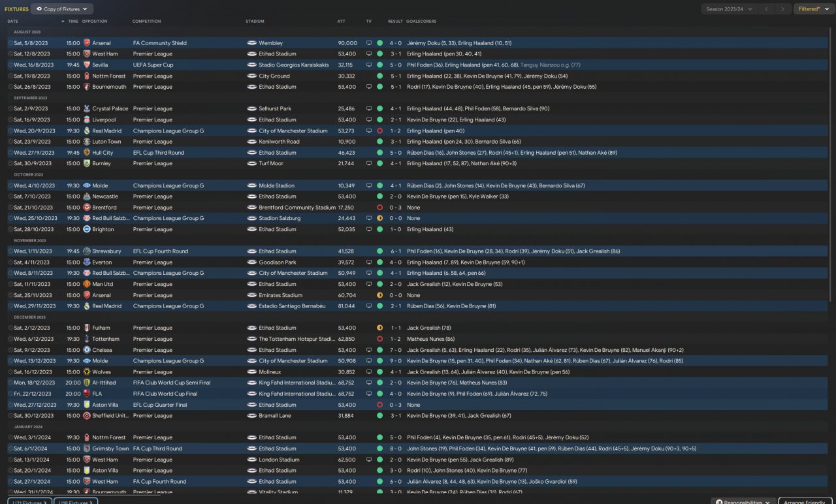Click the Burnley club badge
The image size is (836, 504).
click(87, 164)
